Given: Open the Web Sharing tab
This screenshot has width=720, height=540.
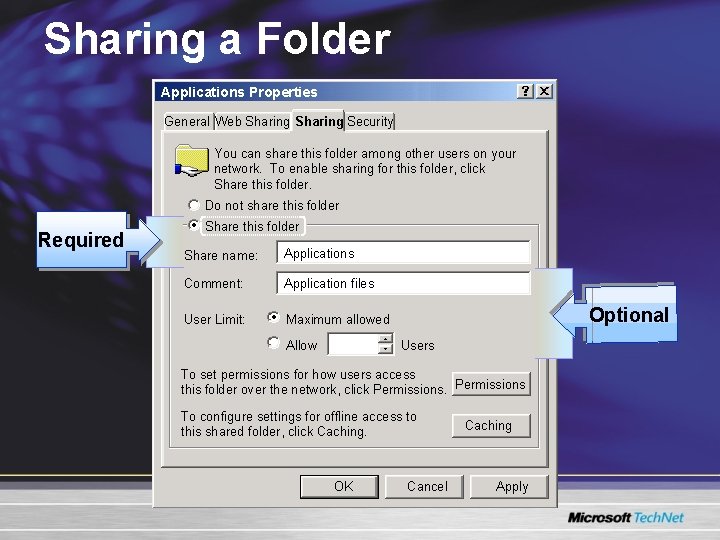Looking at the screenshot, I should pyautogui.click(x=252, y=121).
